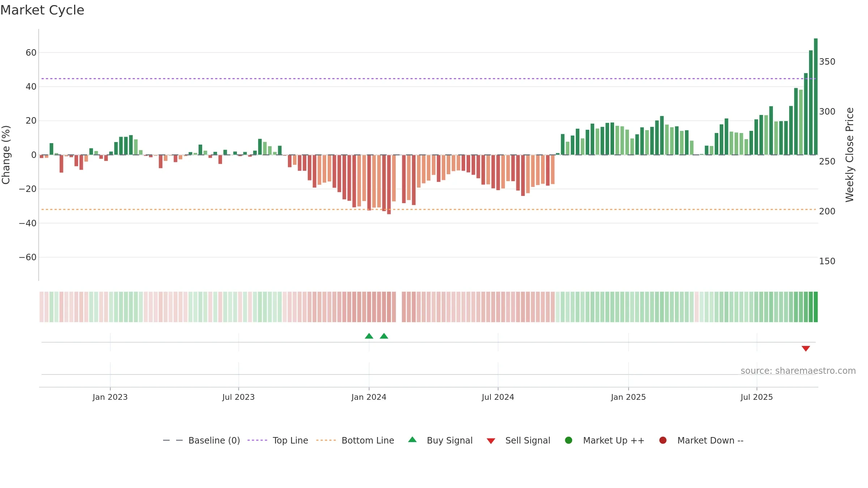
Task: Click the 300 tick on price axis
Action: pos(827,112)
